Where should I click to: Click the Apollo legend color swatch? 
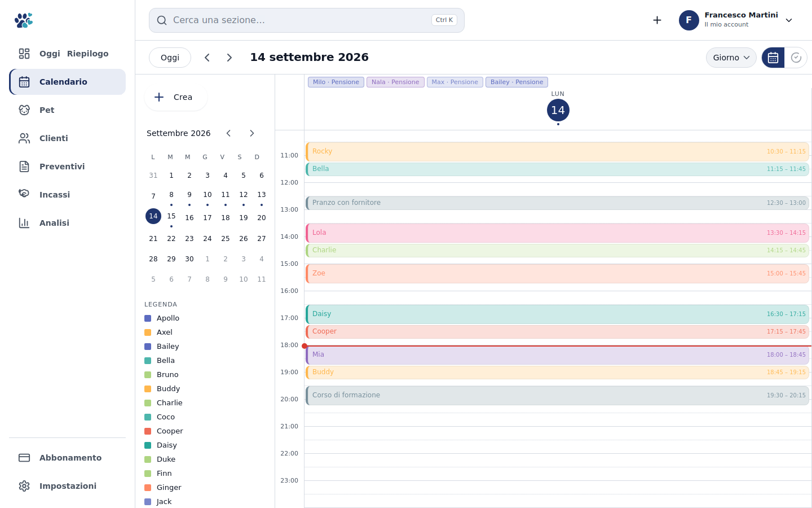coord(148,318)
